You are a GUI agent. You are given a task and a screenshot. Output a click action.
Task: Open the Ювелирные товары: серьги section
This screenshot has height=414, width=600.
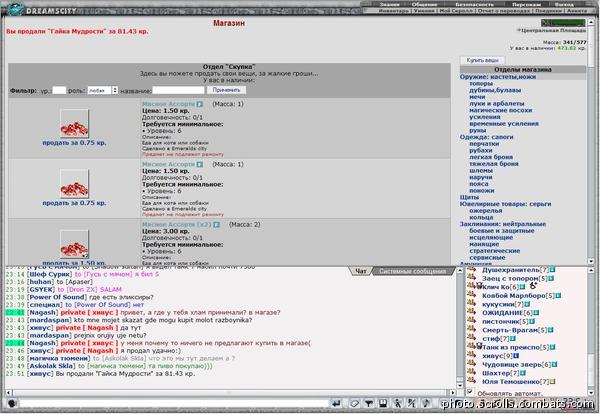coord(505,204)
